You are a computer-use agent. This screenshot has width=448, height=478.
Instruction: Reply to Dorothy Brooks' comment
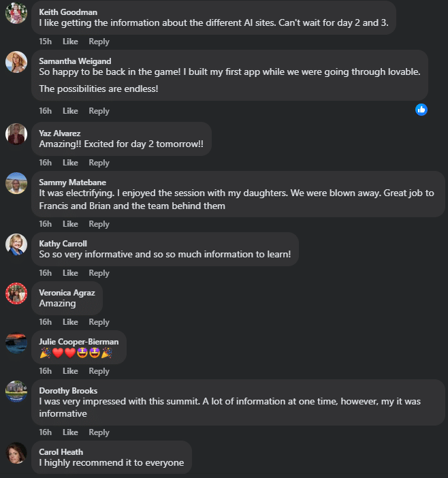(99, 432)
